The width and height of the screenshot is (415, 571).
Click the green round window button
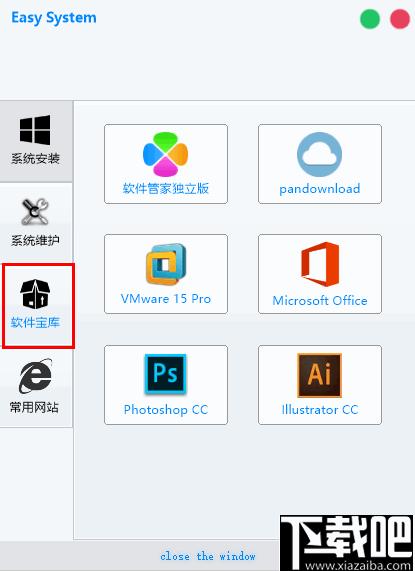[x=370, y=19]
